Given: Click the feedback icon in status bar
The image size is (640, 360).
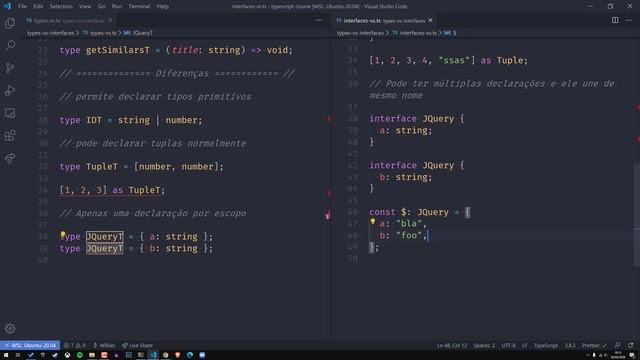Looking at the screenshot, I should pos(618,345).
